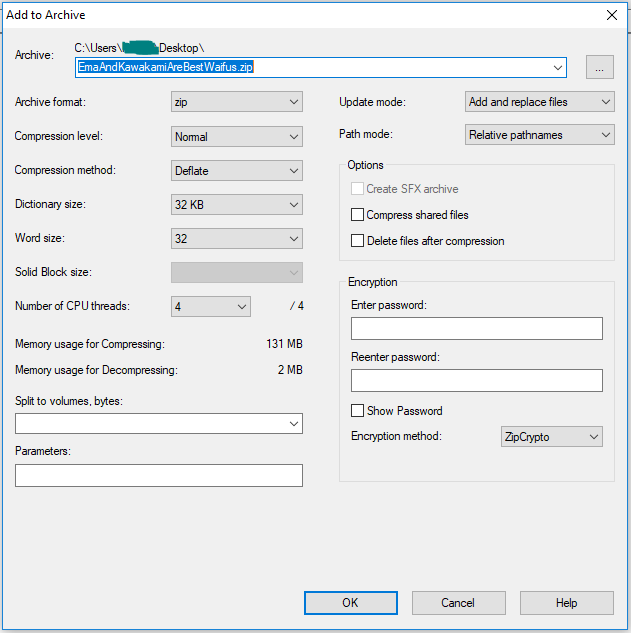Click the Enter password field
This screenshot has width=631, height=633.
tap(477, 329)
